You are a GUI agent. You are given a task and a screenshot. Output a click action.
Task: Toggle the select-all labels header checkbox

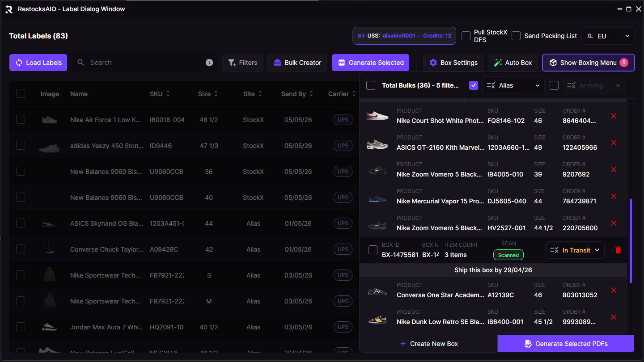tap(21, 93)
